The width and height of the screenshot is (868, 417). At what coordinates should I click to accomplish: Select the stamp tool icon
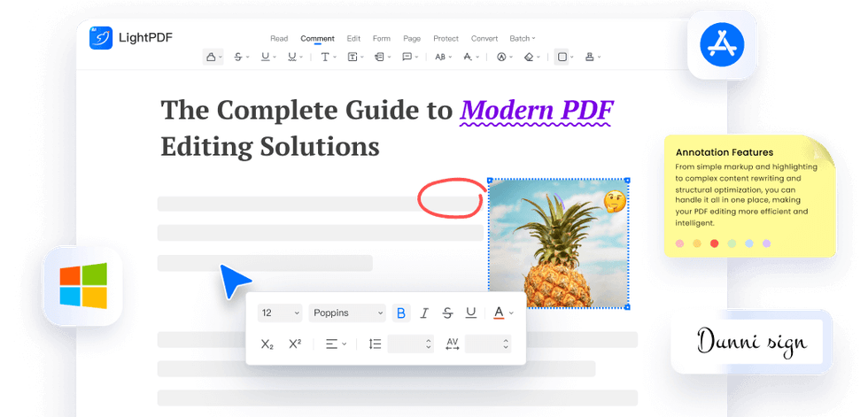pyautogui.click(x=590, y=57)
